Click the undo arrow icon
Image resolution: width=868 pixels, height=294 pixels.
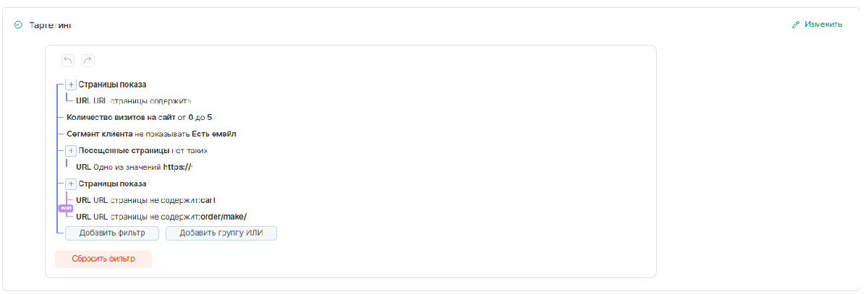68,61
